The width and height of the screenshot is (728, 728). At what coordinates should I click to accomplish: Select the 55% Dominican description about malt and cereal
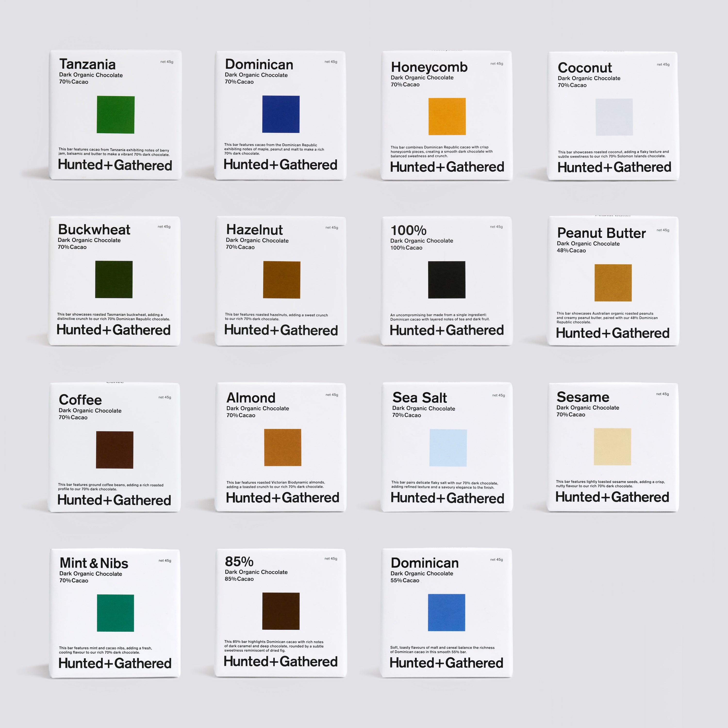[442, 650]
